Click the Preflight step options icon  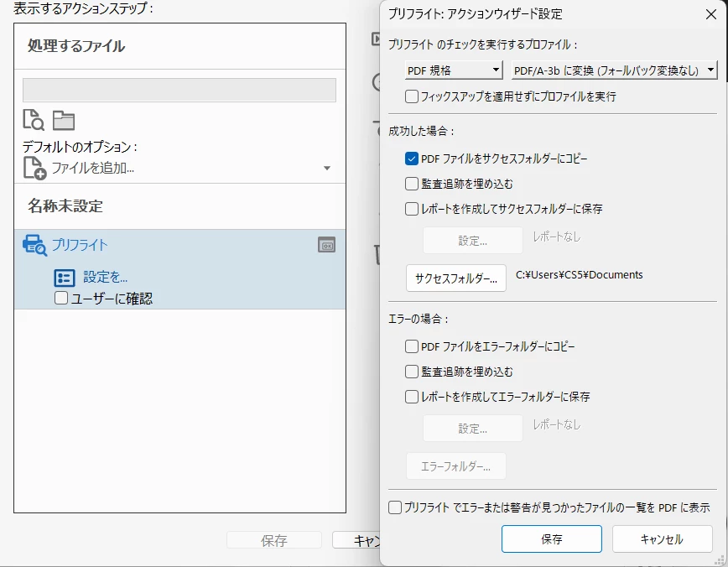point(326,245)
